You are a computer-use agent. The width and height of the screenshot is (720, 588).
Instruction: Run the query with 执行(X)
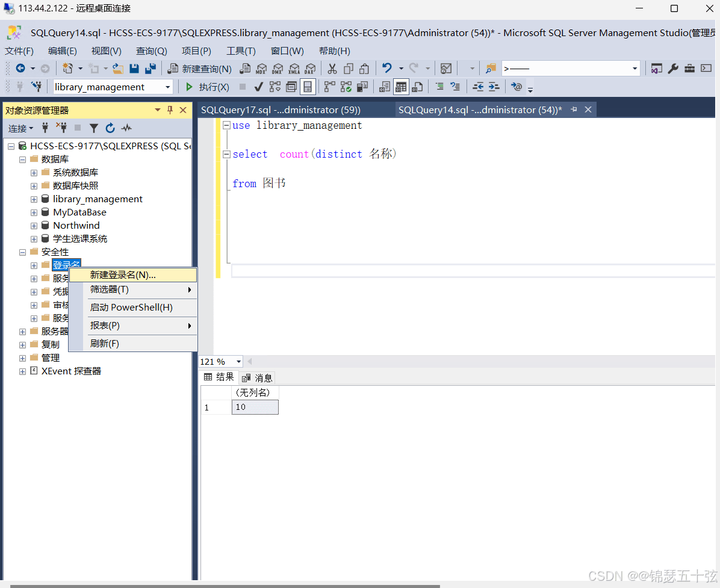coord(207,87)
